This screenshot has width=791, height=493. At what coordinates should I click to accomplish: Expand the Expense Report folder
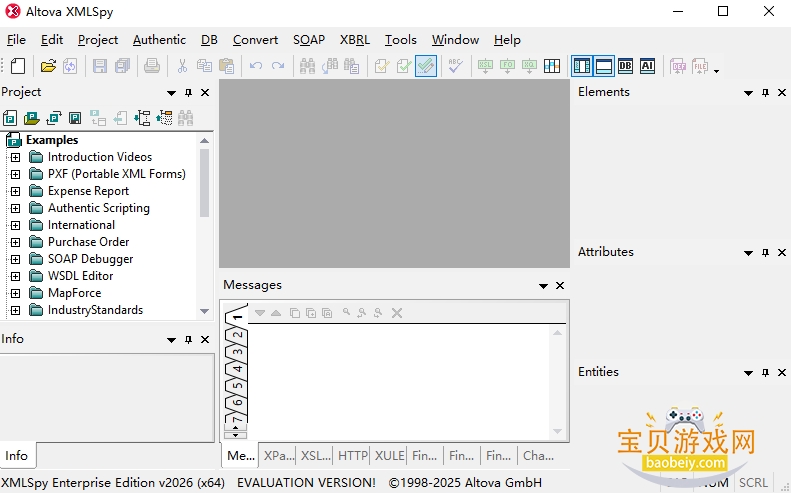16,191
